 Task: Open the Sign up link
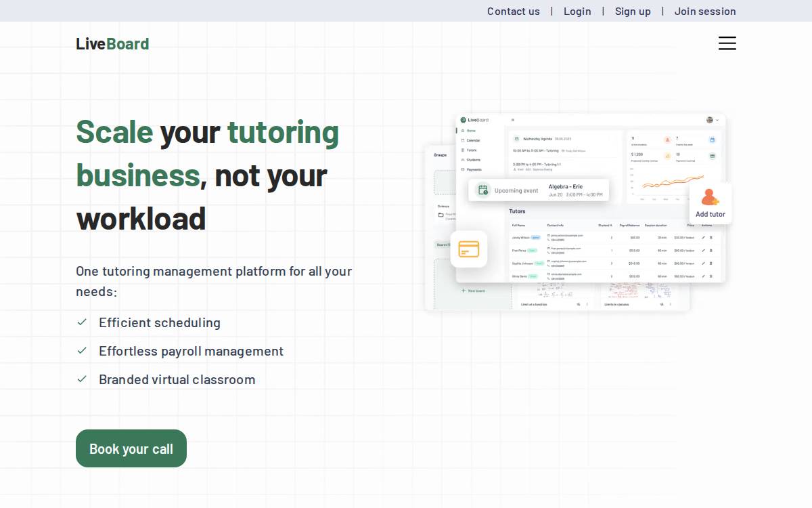point(633,11)
